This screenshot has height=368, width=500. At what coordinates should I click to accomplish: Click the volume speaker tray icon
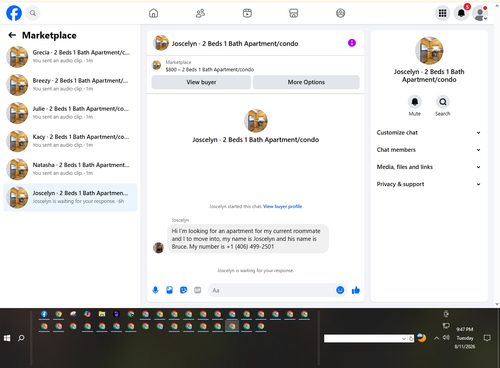[x=446, y=338]
